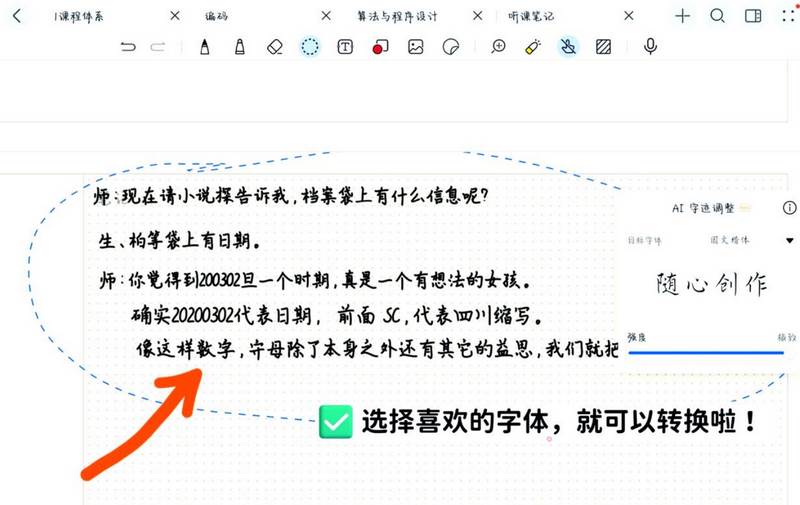The image size is (800, 505).
Task: Toggle the split view sidebar icon
Action: tap(753, 16)
